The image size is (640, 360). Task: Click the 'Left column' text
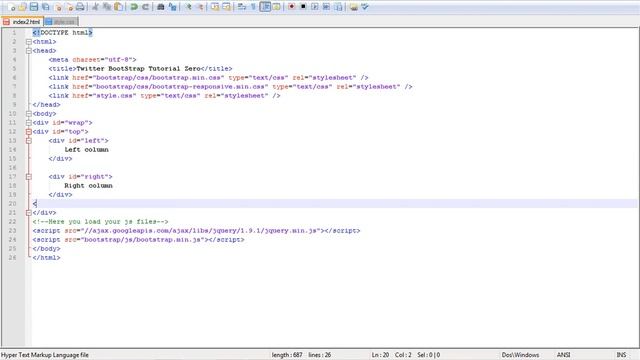click(87, 149)
